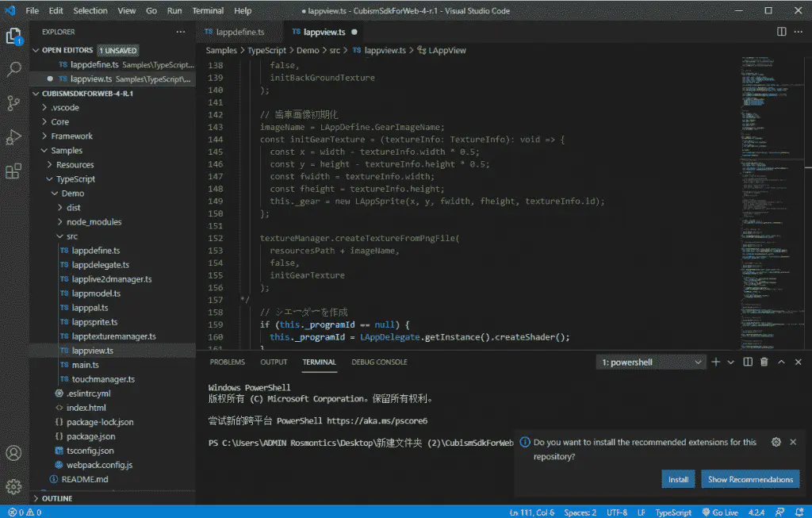Click Spaces: 2 indentation setting
The image size is (812, 518).
tap(580, 512)
